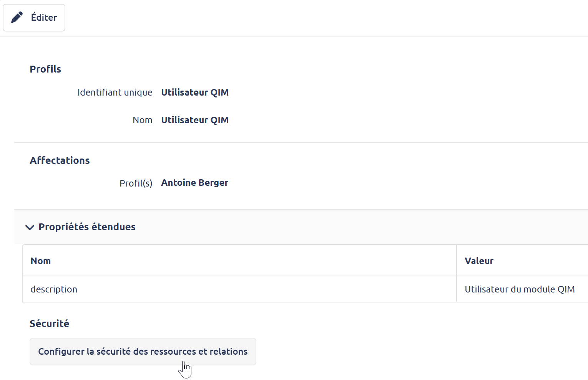Select the Utilisateur du module QIM value cell
Screen dimensions: 588x380
(520, 289)
